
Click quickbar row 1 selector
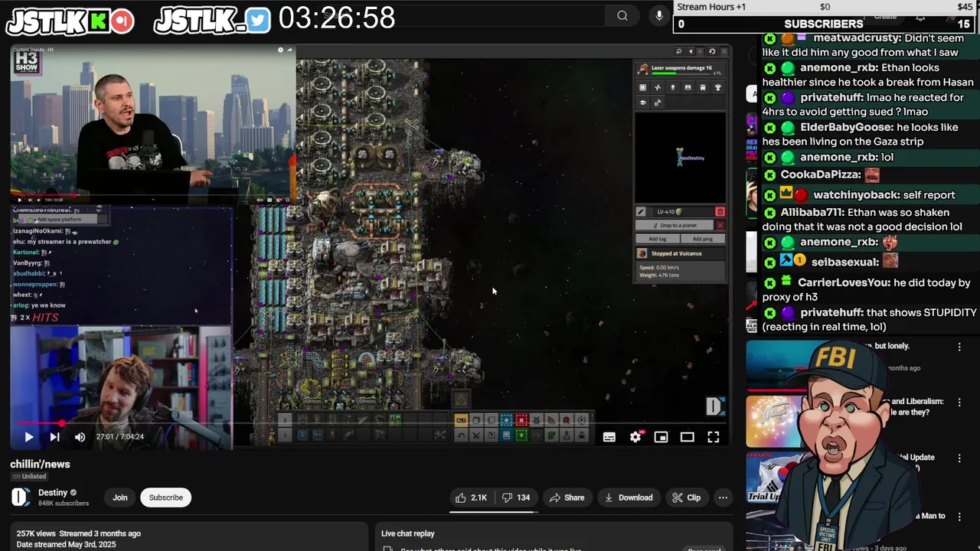click(x=285, y=435)
